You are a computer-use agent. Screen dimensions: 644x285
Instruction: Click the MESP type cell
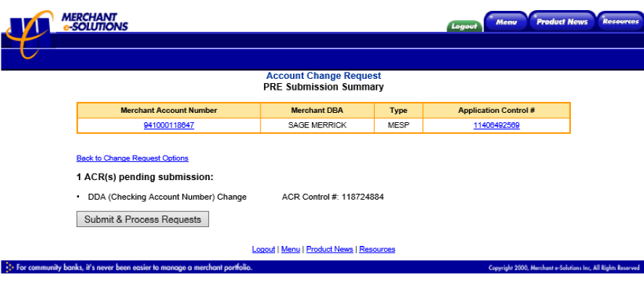click(399, 126)
